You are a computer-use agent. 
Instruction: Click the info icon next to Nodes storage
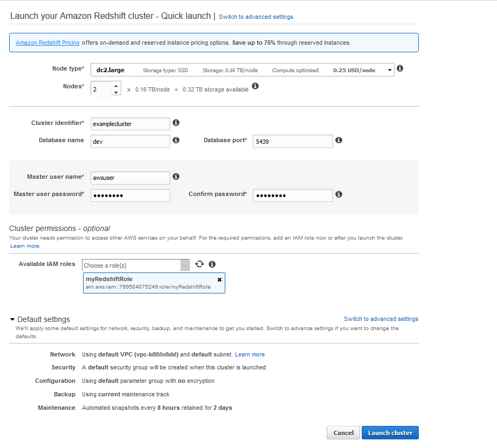click(255, 86)
